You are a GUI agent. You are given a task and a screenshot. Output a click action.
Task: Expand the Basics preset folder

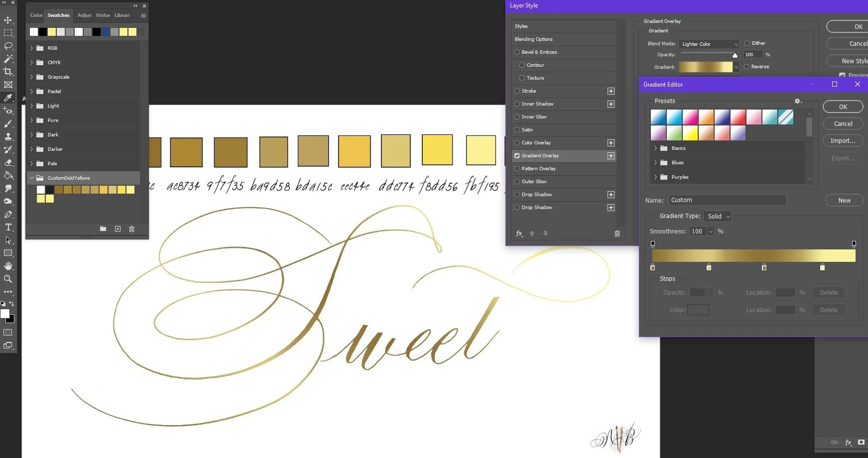655,148
